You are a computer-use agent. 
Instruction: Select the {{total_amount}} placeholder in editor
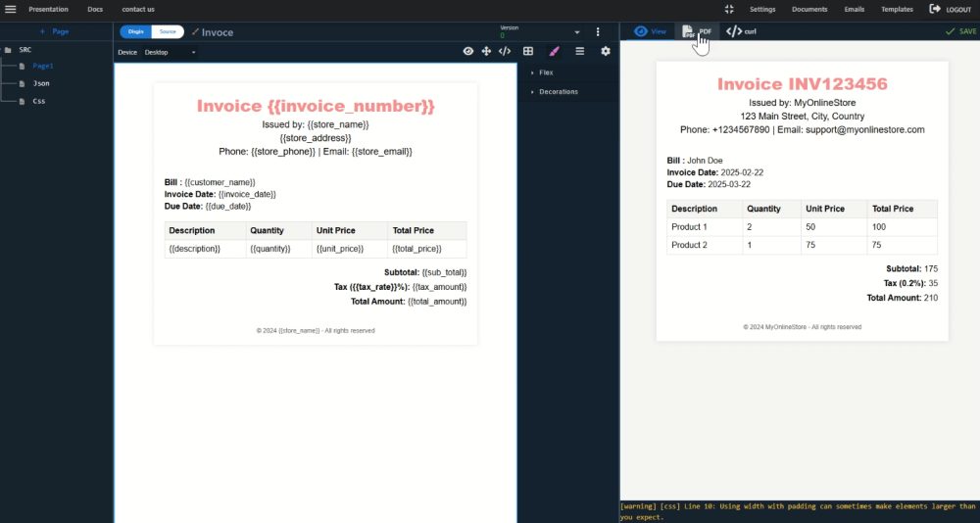click(x=437, y=302)
